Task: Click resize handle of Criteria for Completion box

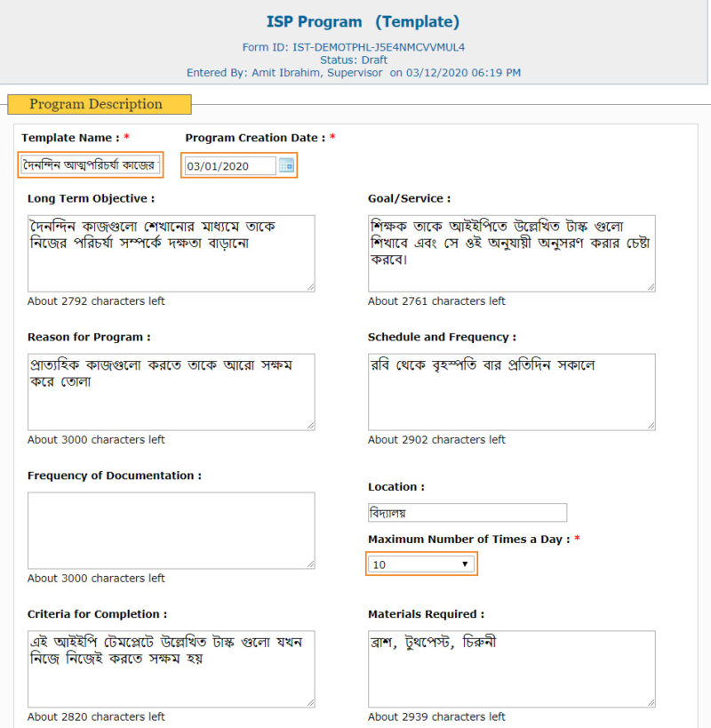Action: (x=310, y=703)
